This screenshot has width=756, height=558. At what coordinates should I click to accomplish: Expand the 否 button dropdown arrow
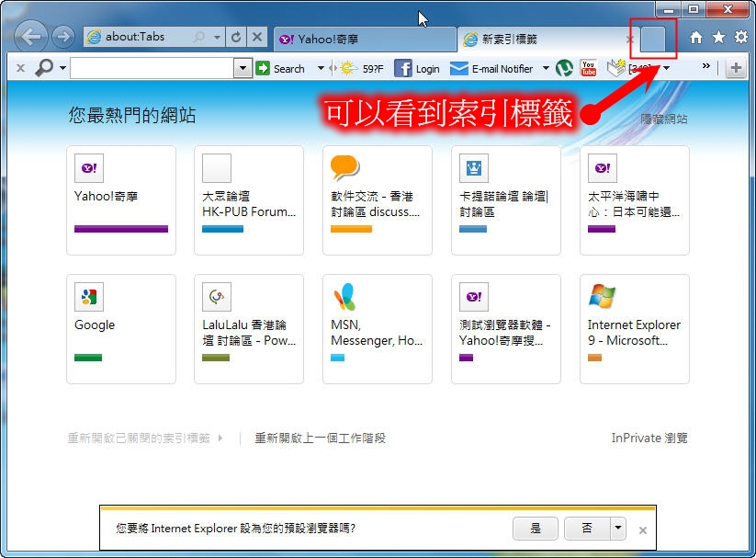coord(618,528)
